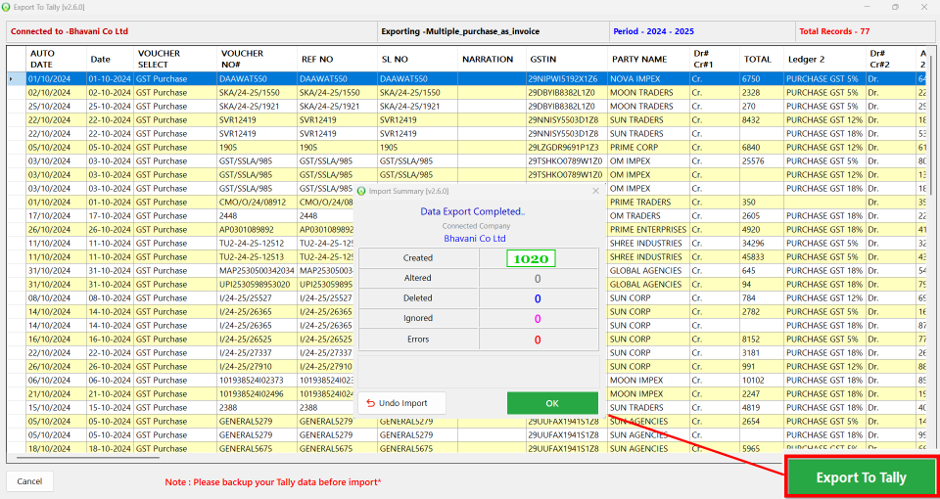
Task: Select PRIME CORP party name cell
Action: point(647,147)
